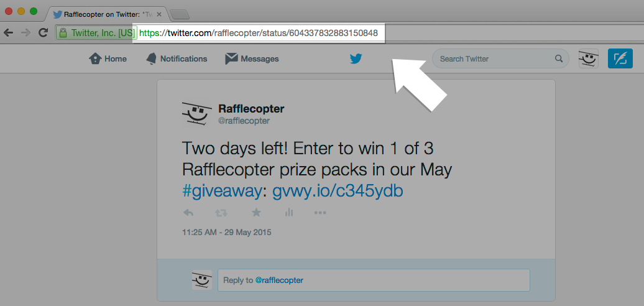Favorite the tweet with the star icon
The width and height of the screenshot is (644, 306).
[256, 212]
